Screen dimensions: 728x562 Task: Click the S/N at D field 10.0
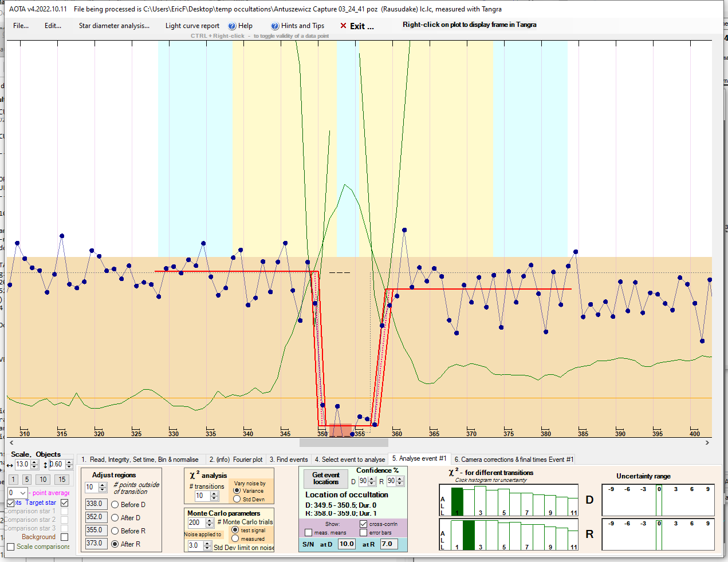(347, 544)
